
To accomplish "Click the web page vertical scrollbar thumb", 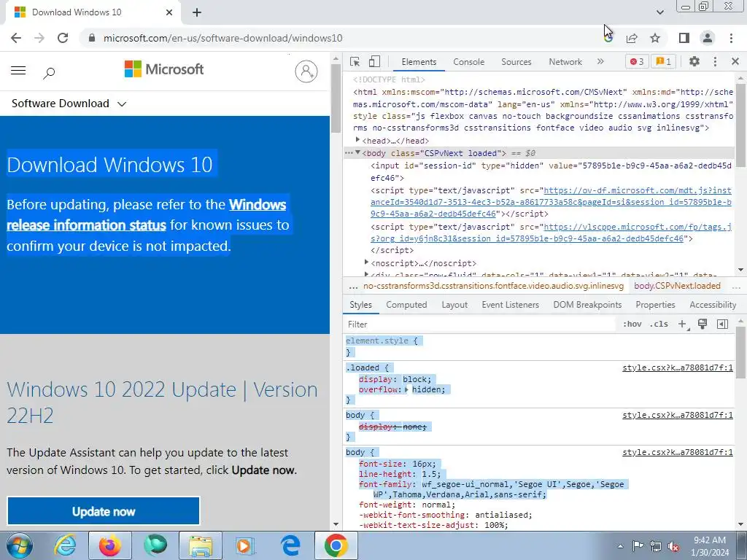I will pyautogui.click(x=336, y=98).
